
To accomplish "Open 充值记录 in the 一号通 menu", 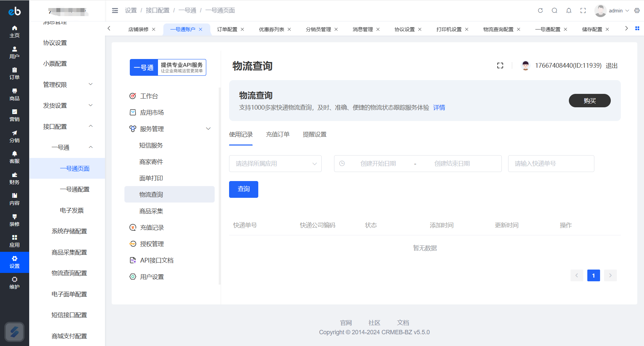I will click(170, 227).
